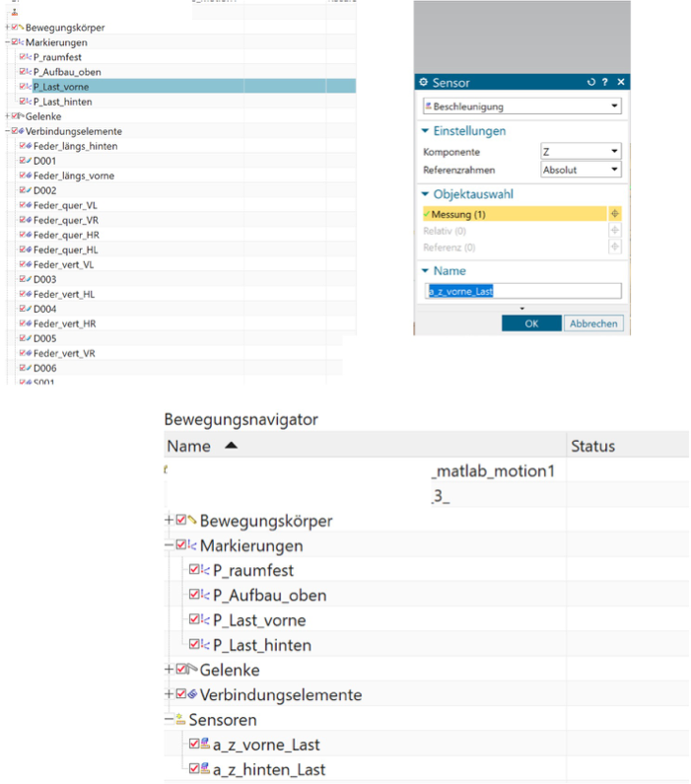Click the Relativ select-object crosshair icon

[x=615, y=231]
